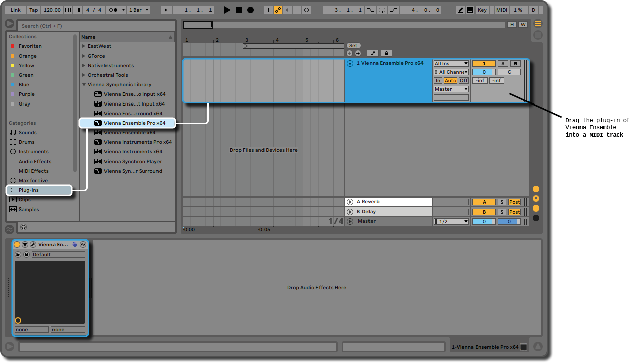Click the Set locator button

click(353, 46)
